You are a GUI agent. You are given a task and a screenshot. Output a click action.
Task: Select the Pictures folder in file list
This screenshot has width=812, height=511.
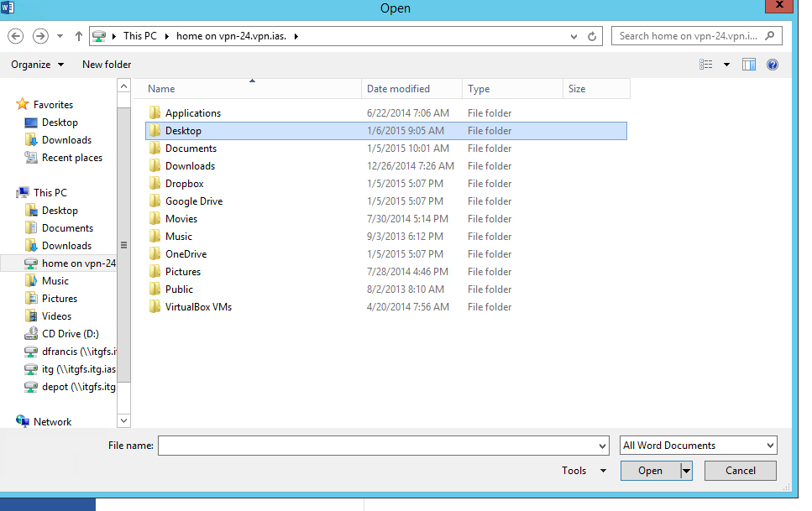tap(386, 272)
